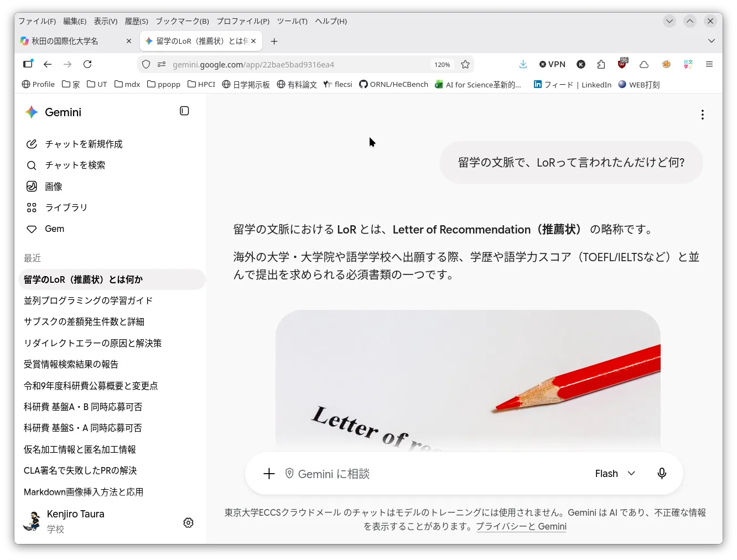The height and width of the screenshot is (560, 737).
Task: Click the K extension icon in toolbar
Action: click(x=581, y=64)
